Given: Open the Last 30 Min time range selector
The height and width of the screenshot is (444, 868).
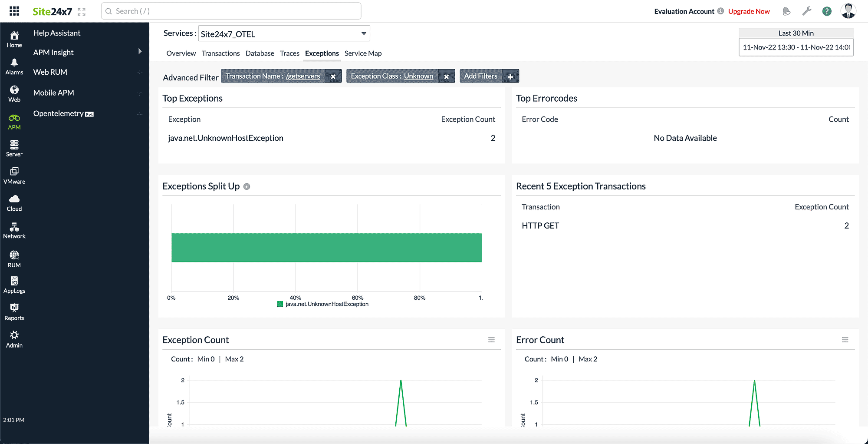Looking at the screenshot, I should point(796,33).
